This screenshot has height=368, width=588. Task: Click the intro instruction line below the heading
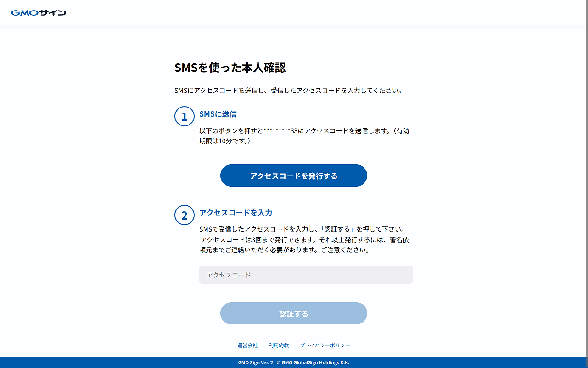click(288, 91)
